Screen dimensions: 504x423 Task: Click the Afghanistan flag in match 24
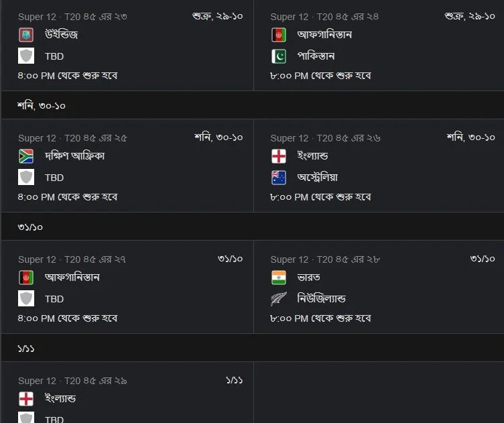278,35
